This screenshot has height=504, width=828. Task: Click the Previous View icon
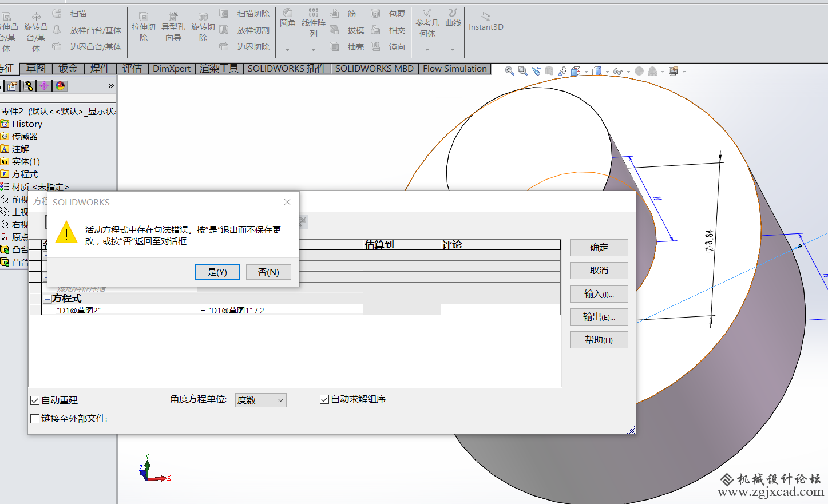(x=536, y=71)
